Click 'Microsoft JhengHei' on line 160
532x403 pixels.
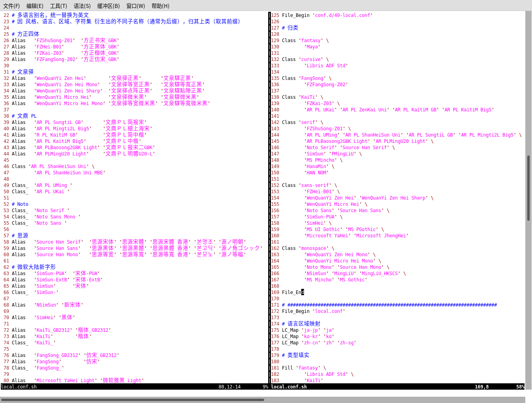[381, 236]
